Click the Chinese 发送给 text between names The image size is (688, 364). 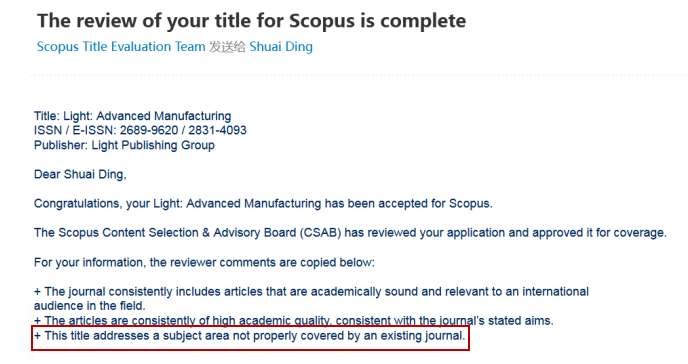(227, 46)
